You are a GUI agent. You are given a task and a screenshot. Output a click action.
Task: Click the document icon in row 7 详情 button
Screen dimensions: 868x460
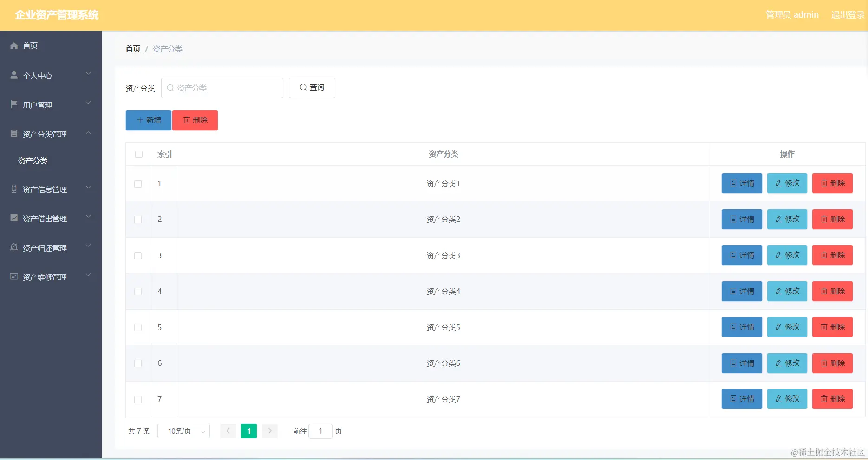[x=733, y=399]
